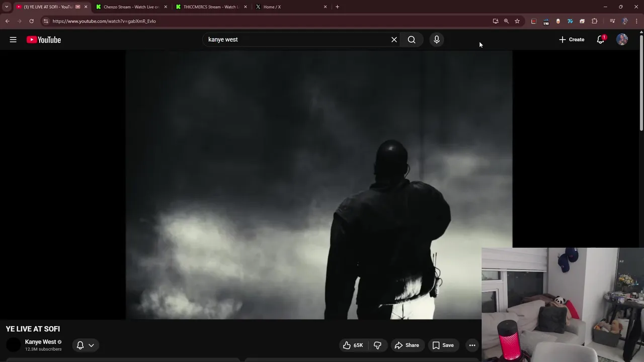Image resolution: width=644 pixels, height=362 pixels.
Task: Click the image gallery extension icon
Action: (x=582, y=21)
